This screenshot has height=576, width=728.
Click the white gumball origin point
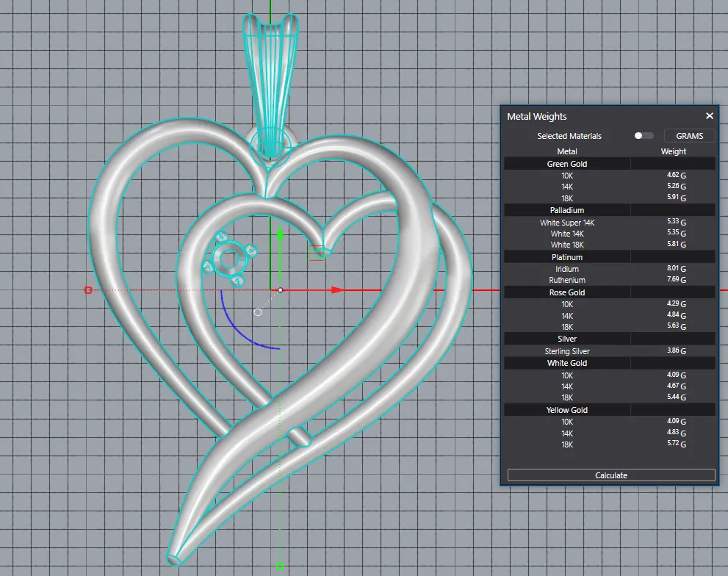click(280, 290)
